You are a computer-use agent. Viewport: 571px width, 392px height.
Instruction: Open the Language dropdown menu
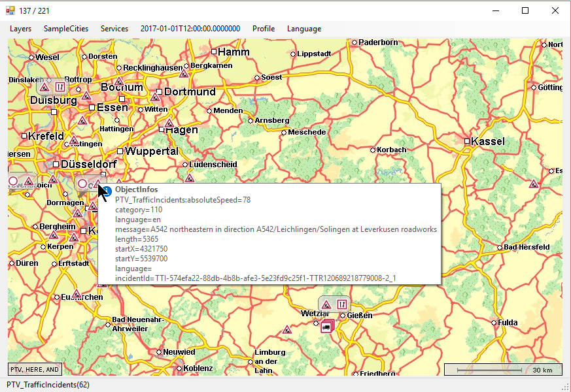(x=304, y=29)
